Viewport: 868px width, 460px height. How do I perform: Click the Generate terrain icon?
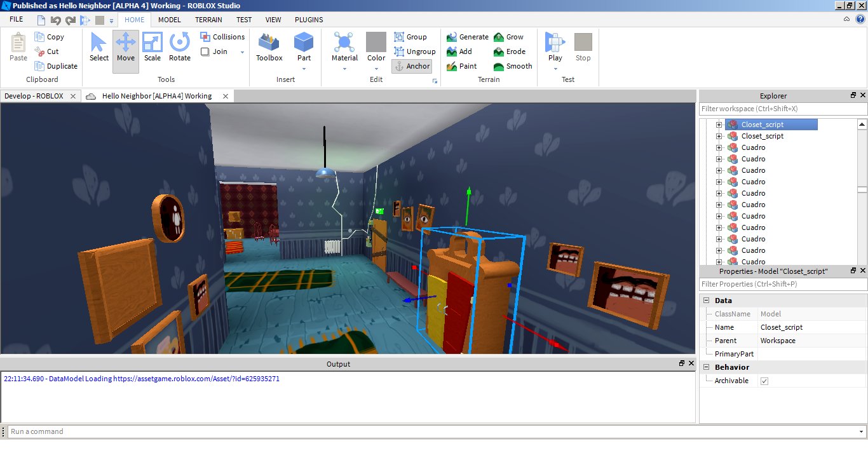(467, 37)
